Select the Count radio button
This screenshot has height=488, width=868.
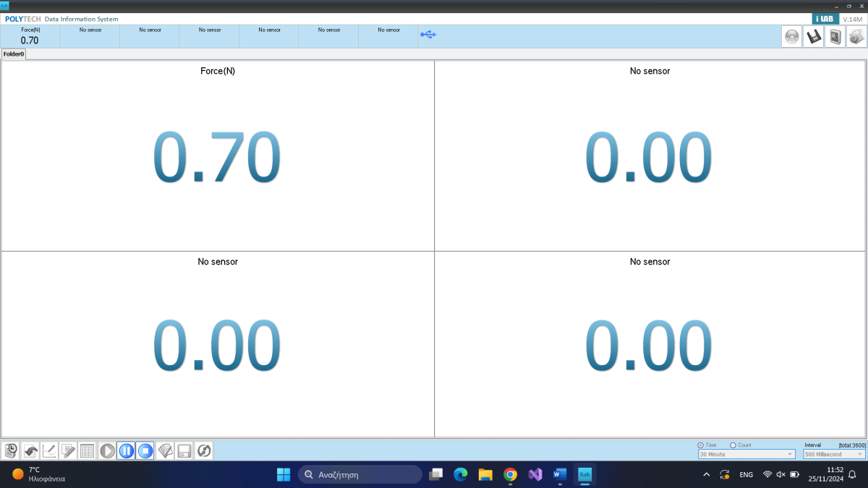click(733, 445)
